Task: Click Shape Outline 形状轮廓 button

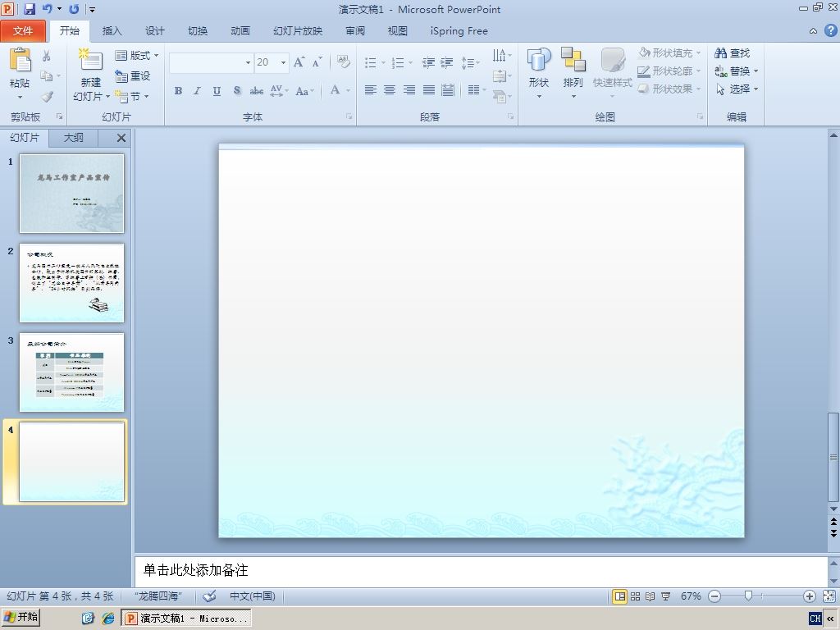Action: click(x=669, y=71)
